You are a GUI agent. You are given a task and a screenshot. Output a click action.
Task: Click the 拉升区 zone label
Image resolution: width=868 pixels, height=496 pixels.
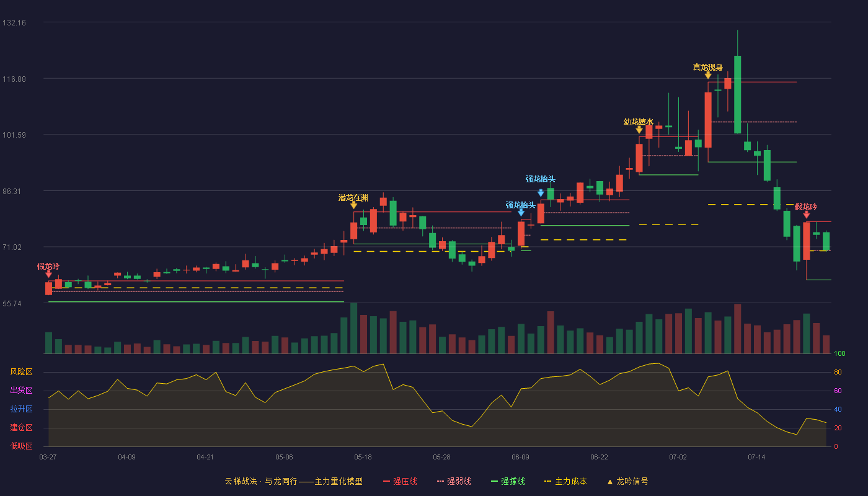click(x=21, y=409)
